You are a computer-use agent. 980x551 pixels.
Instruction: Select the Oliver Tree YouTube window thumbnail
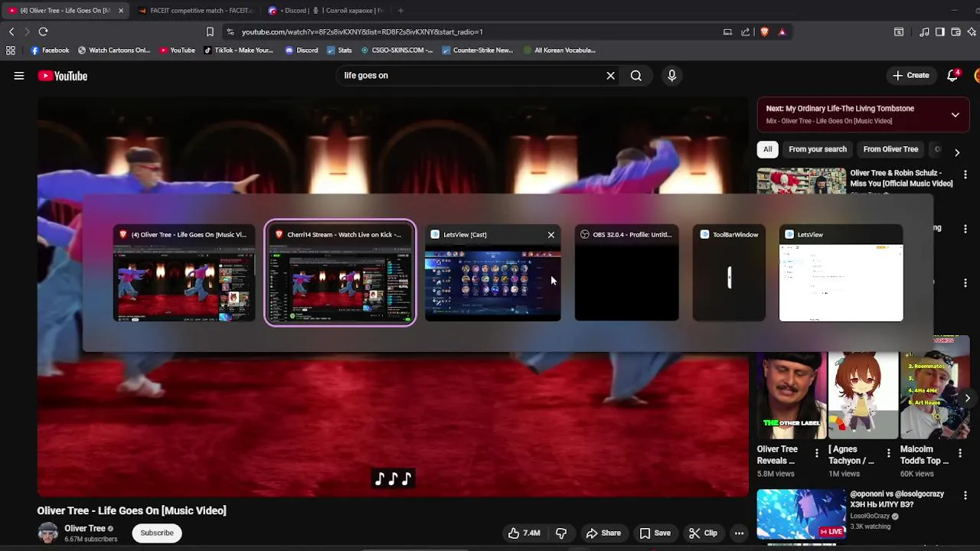pos(184,273)
